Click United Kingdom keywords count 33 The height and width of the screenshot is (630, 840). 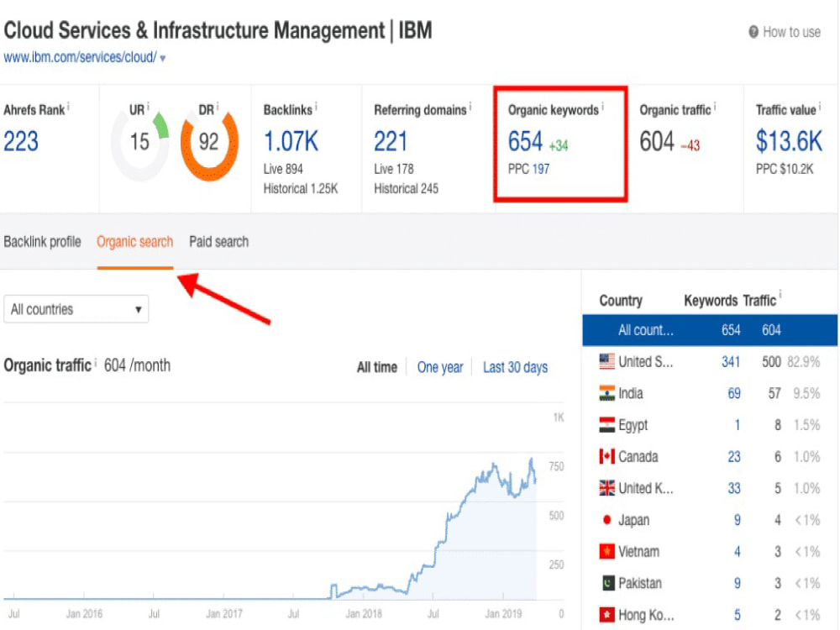734,489
